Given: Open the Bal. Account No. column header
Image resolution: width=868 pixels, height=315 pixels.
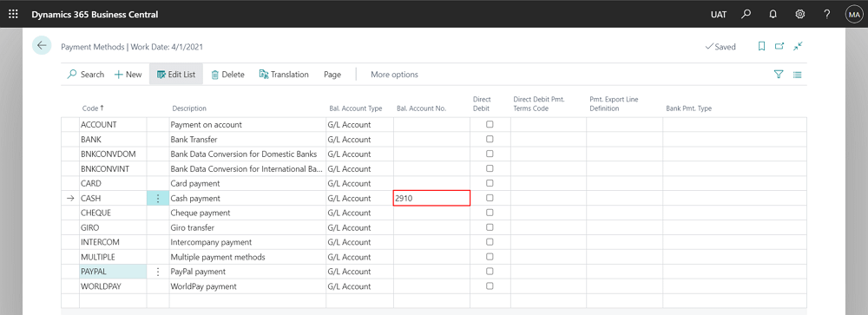Looking at the screenshot, I should pos(421,108).
